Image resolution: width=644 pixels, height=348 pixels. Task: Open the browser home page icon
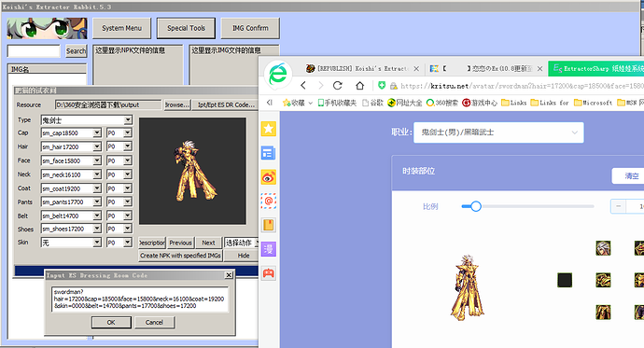pos(359,85)
